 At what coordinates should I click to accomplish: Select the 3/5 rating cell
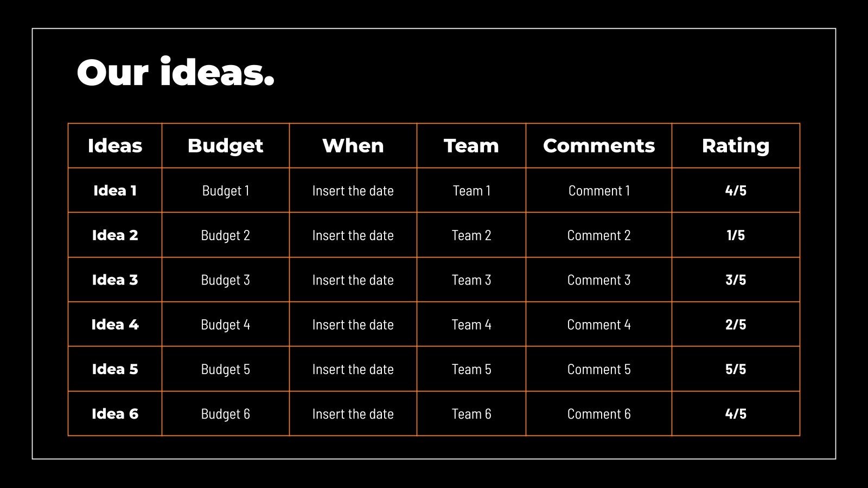click(735, 280)
